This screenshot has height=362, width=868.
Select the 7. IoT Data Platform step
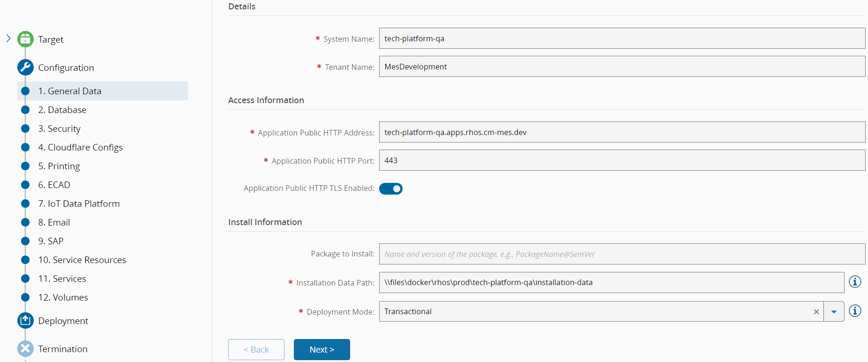click(x=79, y=204)
